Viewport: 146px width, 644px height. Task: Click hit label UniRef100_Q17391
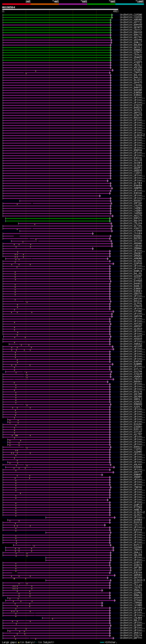[131, 226]
